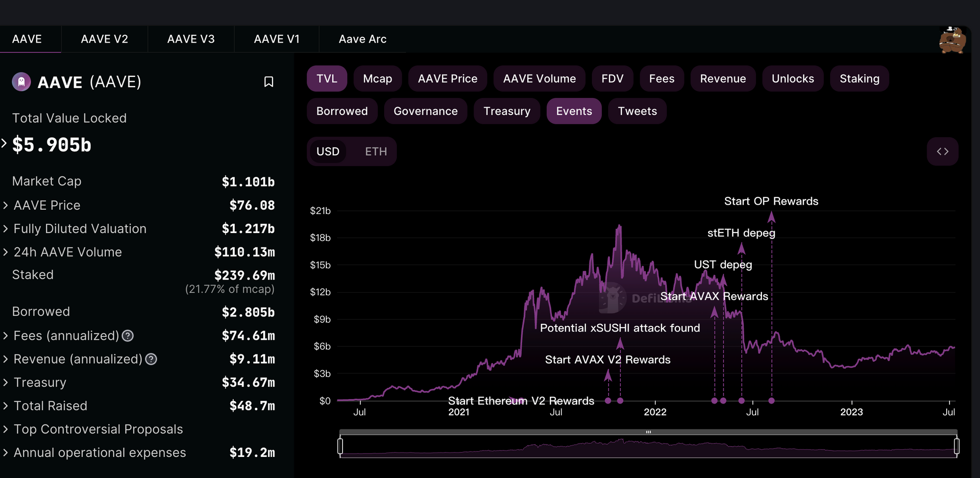Open the Revenue (annualized) help icon
980x478 pixels.
coord(151,359)
